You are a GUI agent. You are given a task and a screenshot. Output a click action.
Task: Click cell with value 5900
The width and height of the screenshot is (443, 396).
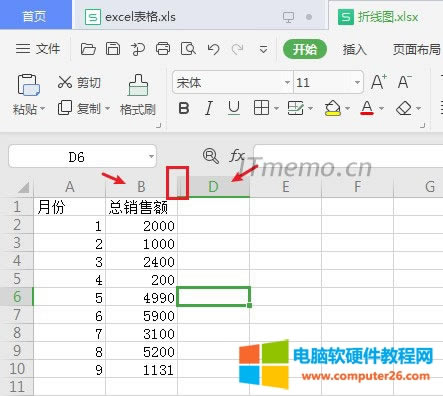141,315
